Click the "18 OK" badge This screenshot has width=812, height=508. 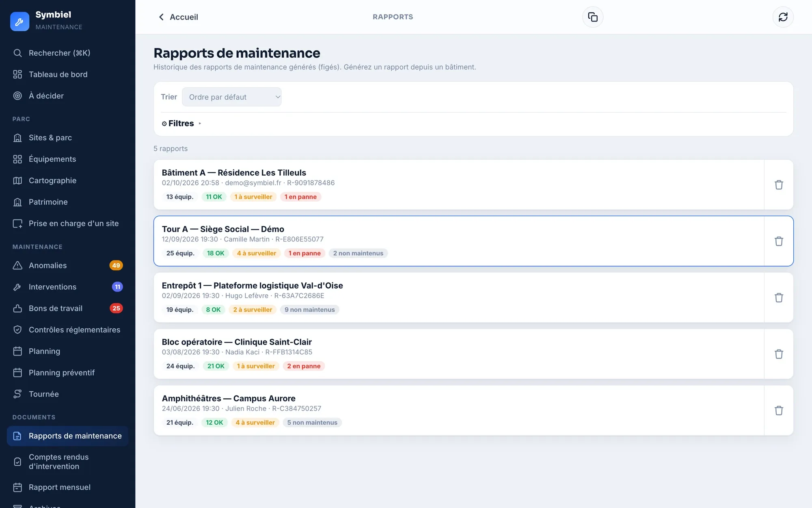[216, 253]
